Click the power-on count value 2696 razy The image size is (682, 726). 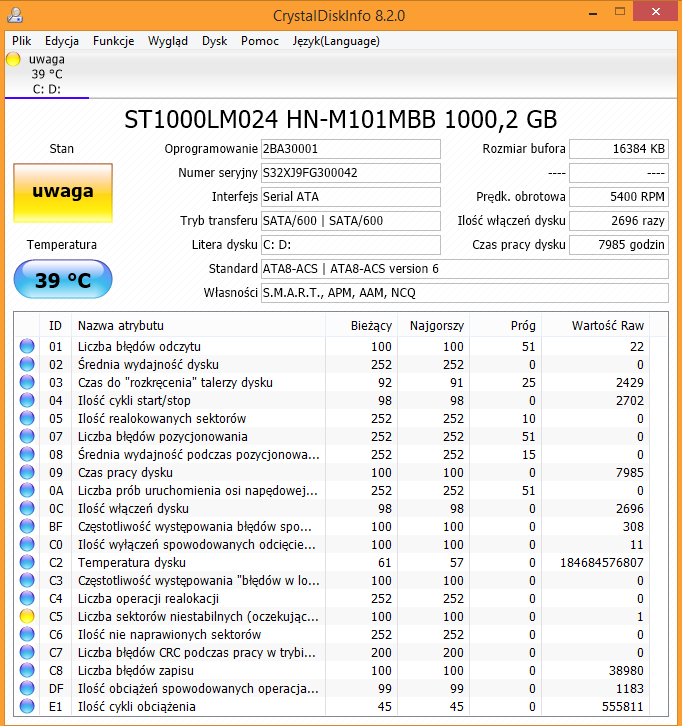coord(619,221)
